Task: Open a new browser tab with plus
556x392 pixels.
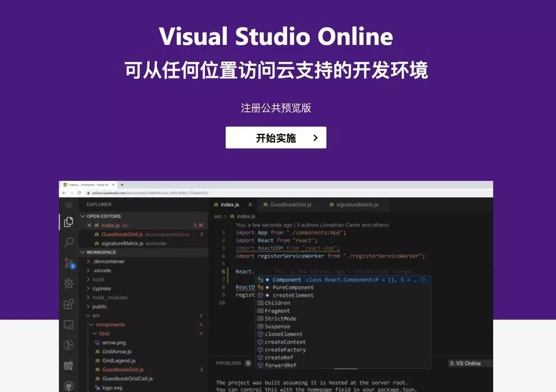Action: (x=122, y=185)
